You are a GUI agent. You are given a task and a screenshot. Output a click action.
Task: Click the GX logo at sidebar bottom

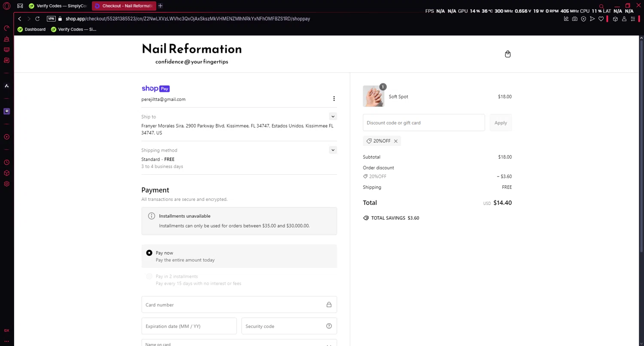6,331
